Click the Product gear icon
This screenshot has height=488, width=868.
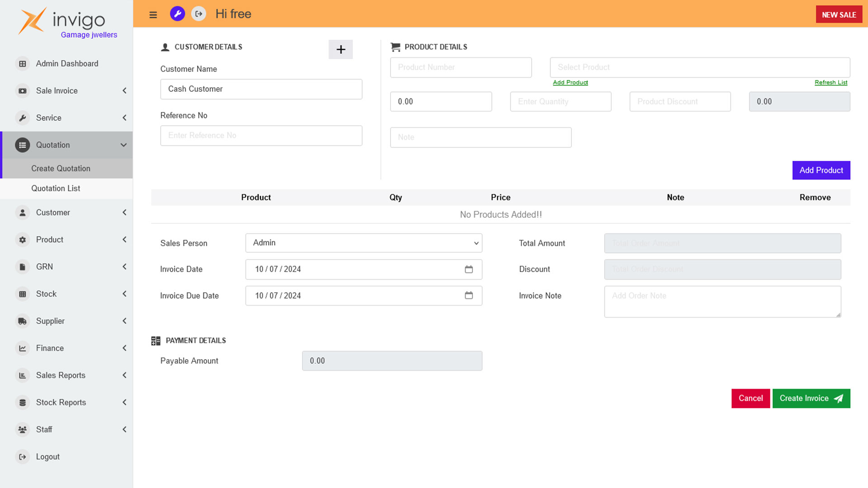point(23,240)
